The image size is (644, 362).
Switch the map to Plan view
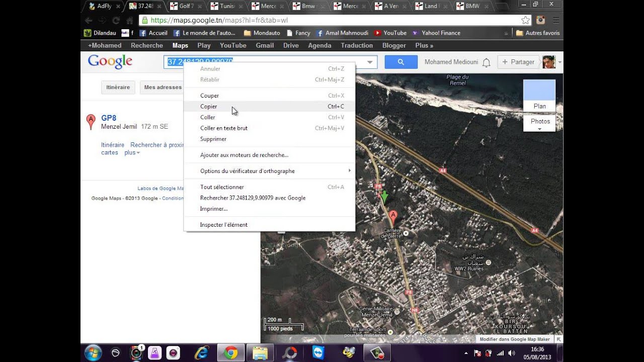tap(539, 96)
